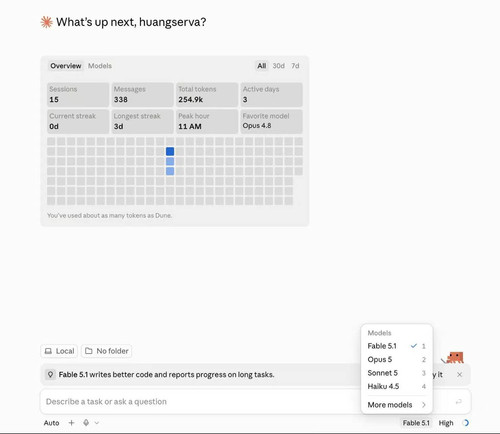Click the dark blue activity heatmap square
500x434 pixels.
pos(170,151)
